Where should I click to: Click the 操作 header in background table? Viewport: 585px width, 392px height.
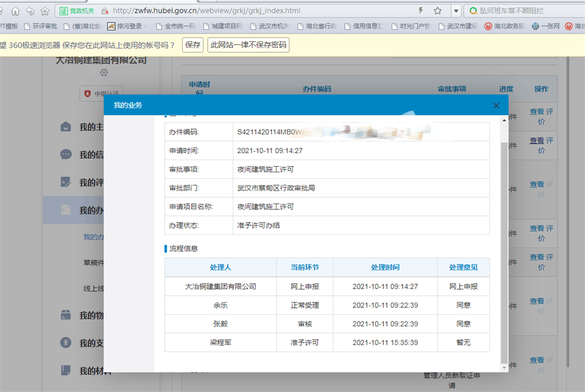pos(541,89)
